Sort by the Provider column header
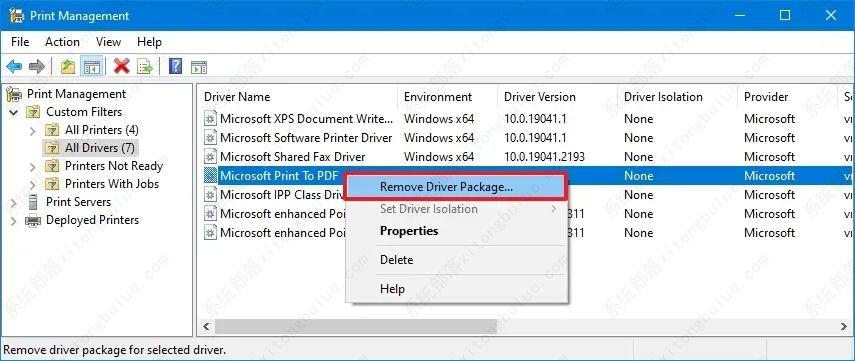The width and height of the screenshot is (855, 361). pyautogui.click(x=787, y=97)
